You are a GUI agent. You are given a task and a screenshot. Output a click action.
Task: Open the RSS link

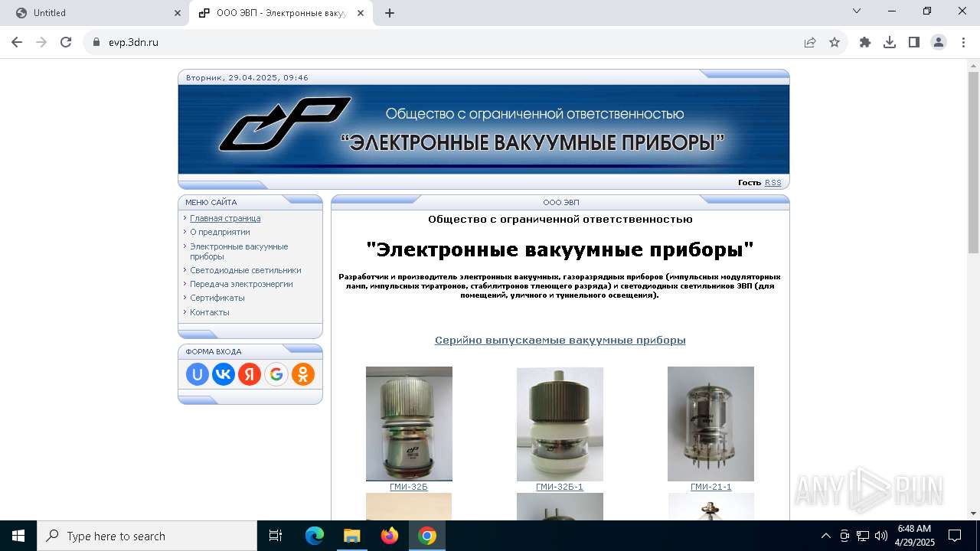[773, 182]
